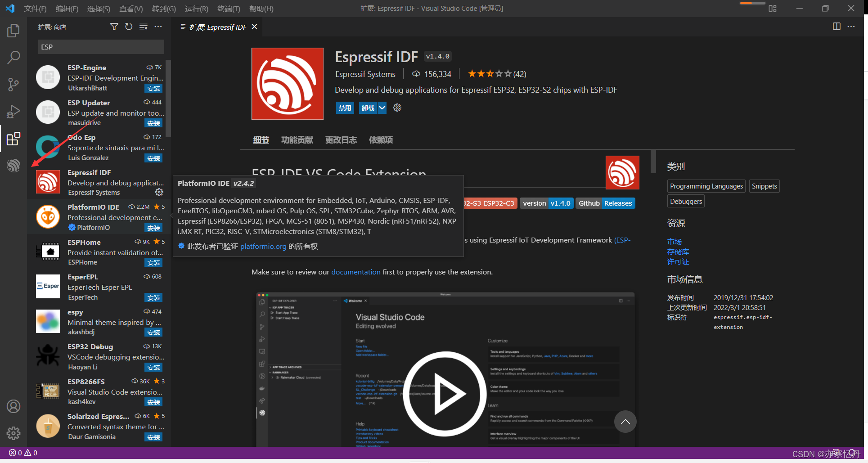Filter extensions with the funnel icon
Screen dimensions: 868x463
point(114,27)
